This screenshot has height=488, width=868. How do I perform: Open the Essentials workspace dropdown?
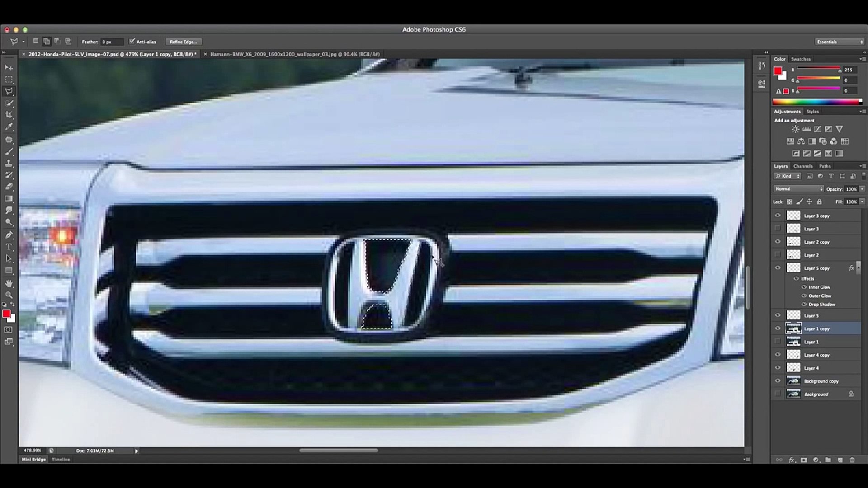840,42
